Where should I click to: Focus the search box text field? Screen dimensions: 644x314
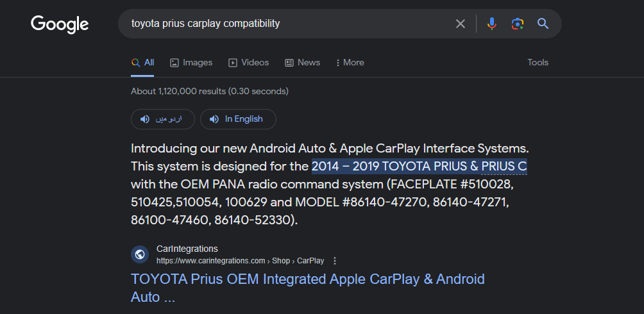coord(289,24)
